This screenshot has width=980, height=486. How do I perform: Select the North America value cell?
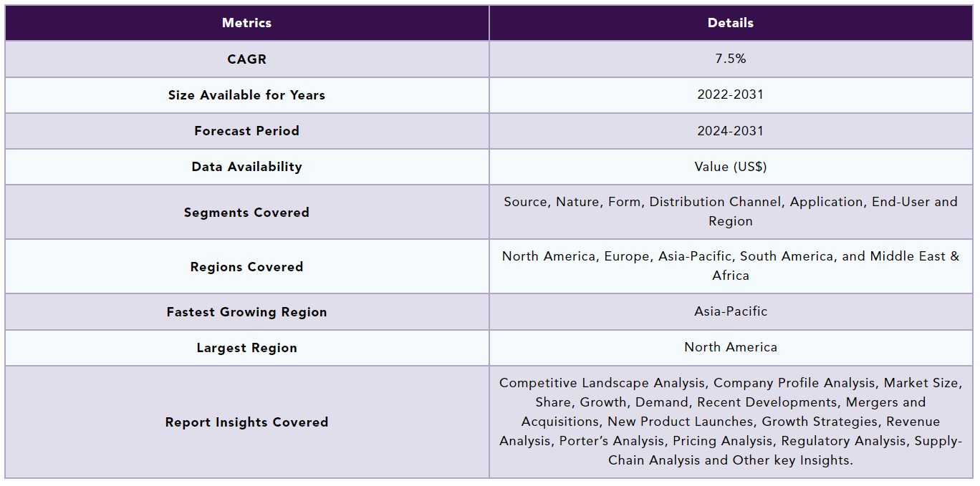pos(731,348)
